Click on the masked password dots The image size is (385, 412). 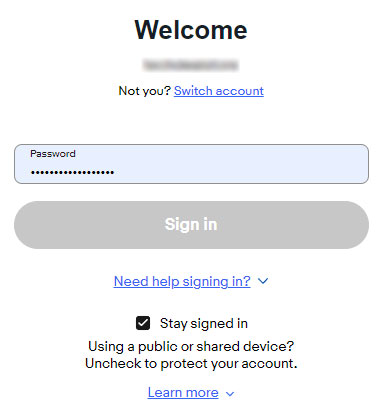point(72,172)
